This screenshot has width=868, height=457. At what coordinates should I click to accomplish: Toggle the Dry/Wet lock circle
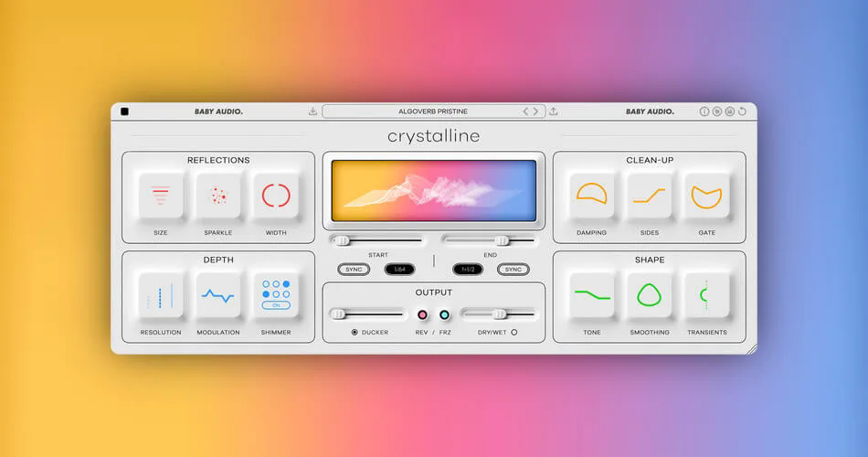pos(514,333)
